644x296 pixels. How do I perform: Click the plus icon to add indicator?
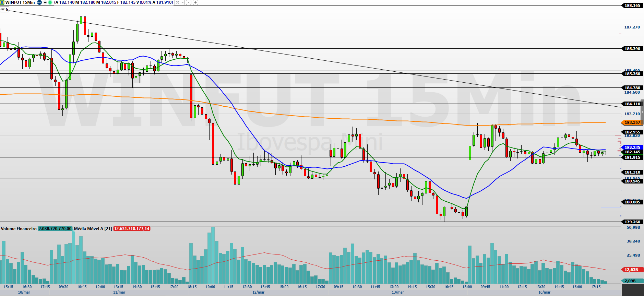coord(195,2)
